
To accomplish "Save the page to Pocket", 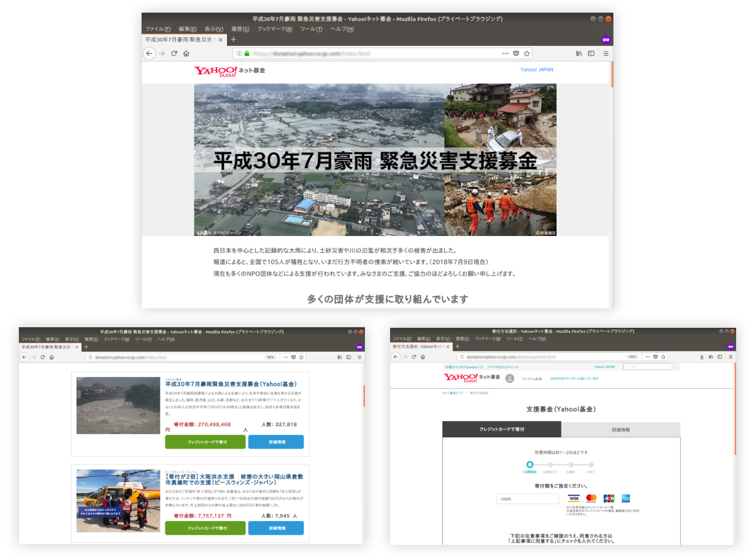I will 516,53.
